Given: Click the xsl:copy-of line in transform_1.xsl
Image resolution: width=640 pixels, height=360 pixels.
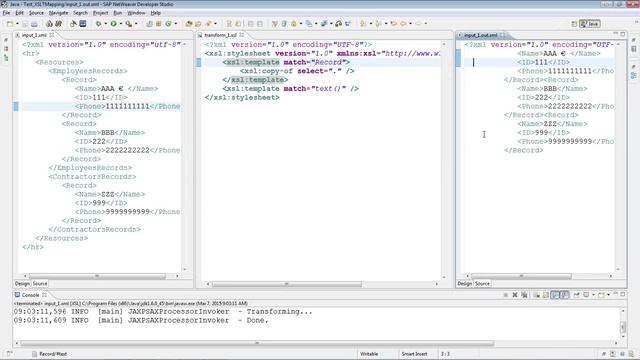Looking at the screenshot, I should (x=297, y=71).
